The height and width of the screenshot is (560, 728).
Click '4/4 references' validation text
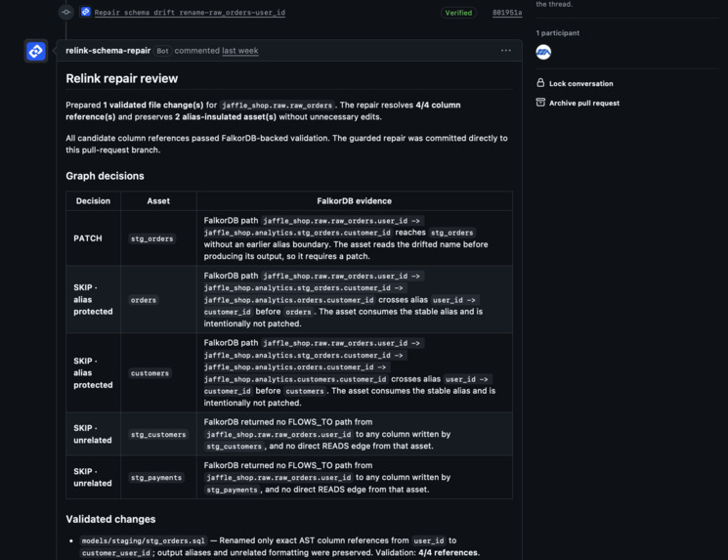[448, 552]
